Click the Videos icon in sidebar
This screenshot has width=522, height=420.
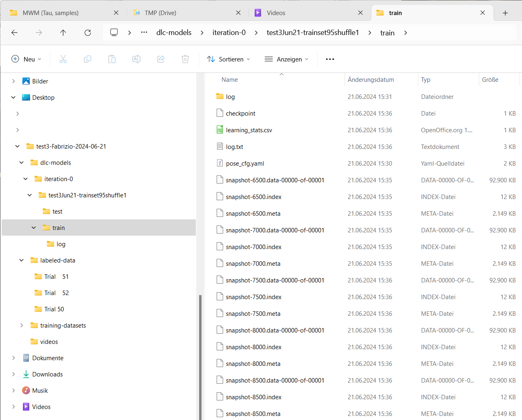(x=26, y=407)
